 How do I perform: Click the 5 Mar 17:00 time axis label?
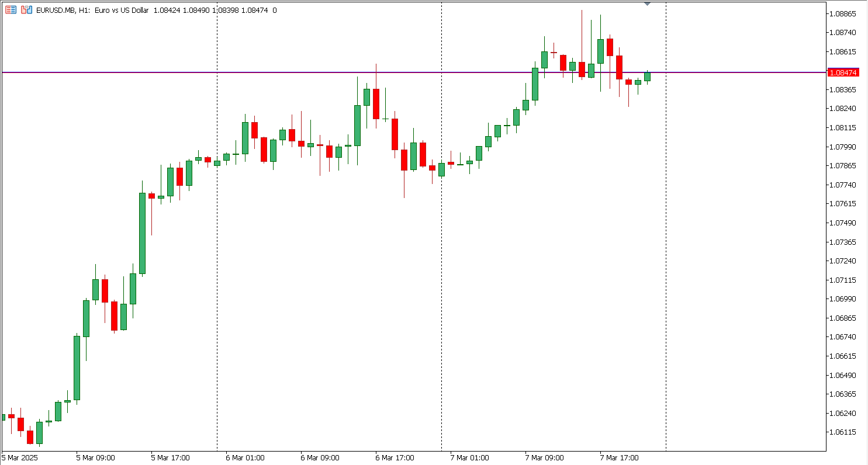[170, 458]
